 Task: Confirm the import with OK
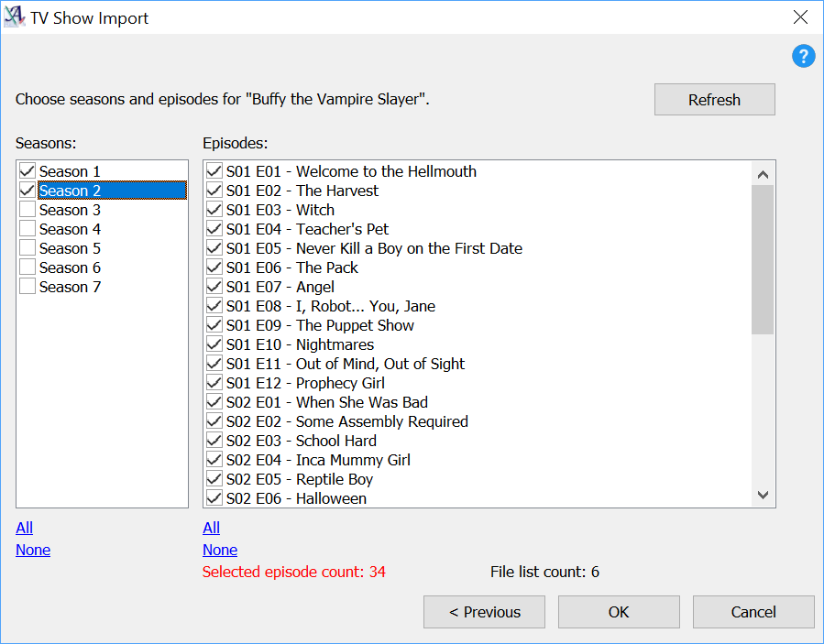click(x=619, y=612)
